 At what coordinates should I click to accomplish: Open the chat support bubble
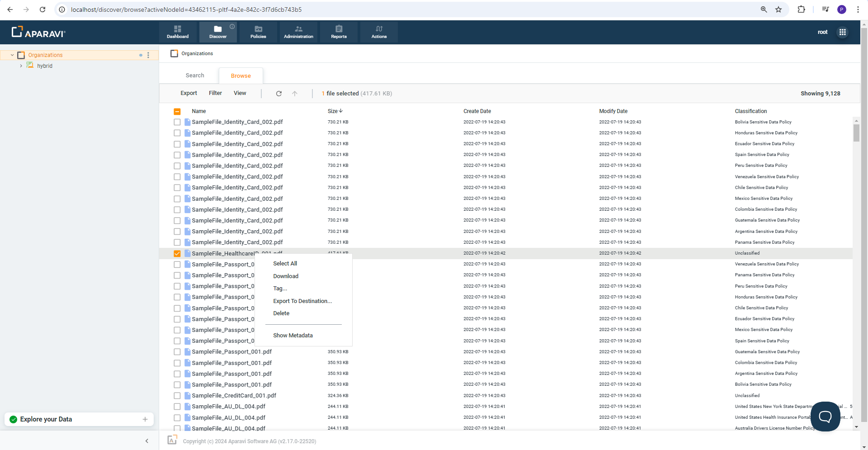click(x=825, y=416)
